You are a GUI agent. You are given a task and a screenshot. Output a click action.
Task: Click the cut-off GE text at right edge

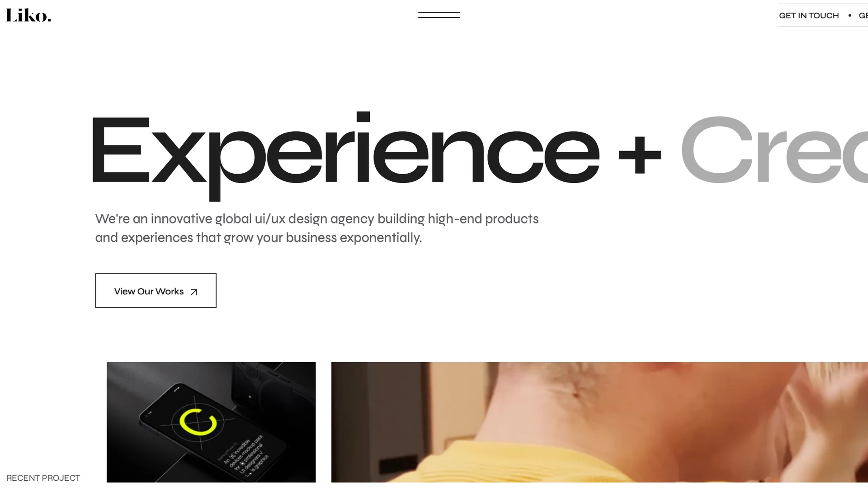863,15
